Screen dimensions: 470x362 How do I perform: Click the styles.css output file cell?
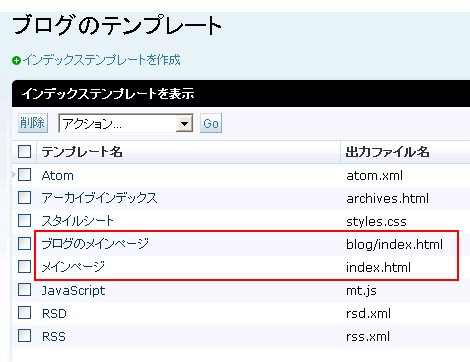point(376,222)
